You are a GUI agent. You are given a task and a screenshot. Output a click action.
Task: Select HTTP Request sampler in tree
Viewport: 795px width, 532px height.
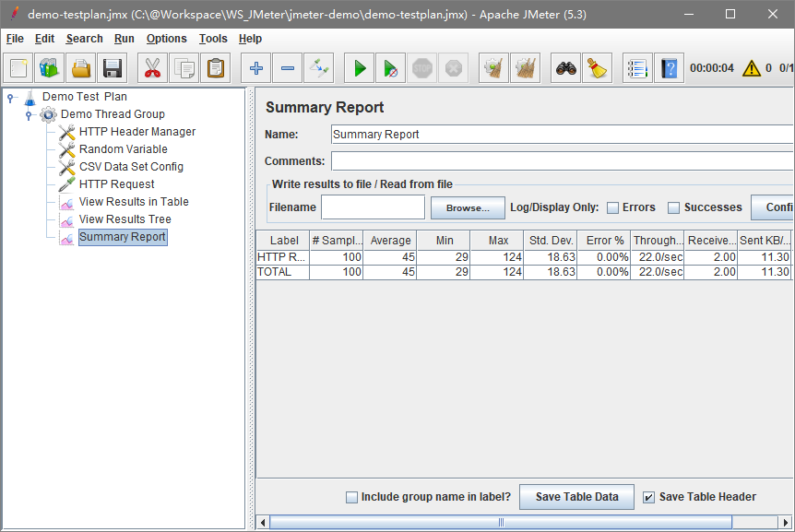pos(116,184)
